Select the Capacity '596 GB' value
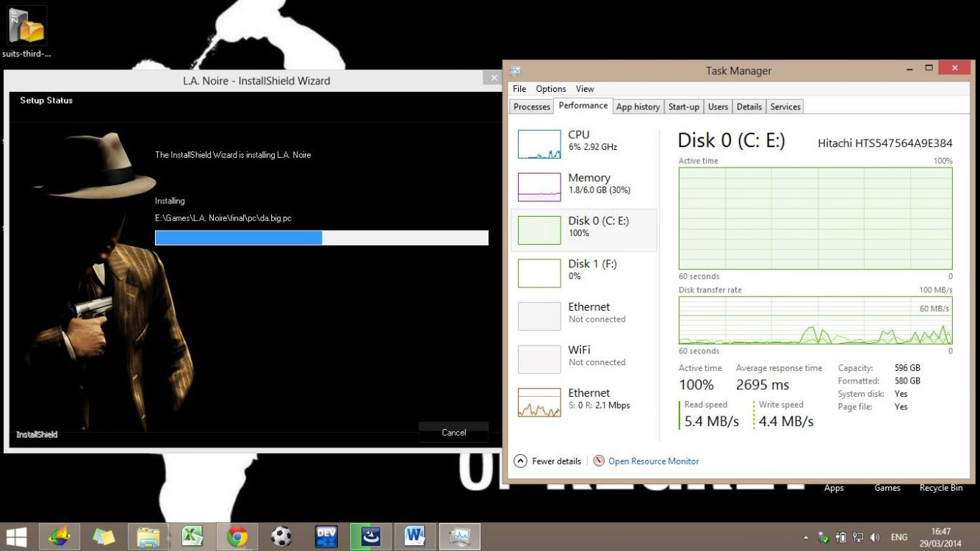This screenshot has width=980, height=551. click(x=907, y=368)
